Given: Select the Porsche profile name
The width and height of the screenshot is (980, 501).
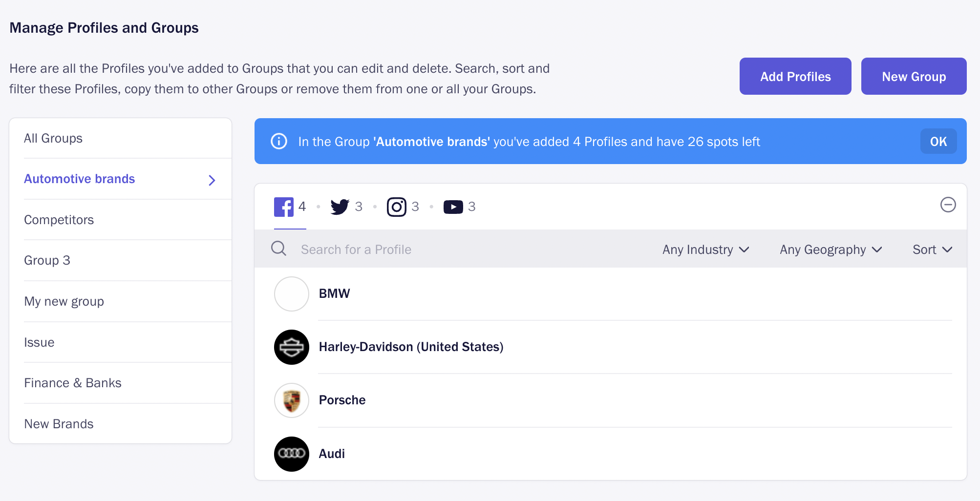Looking at the screenshot, I should tap(342, 400).
